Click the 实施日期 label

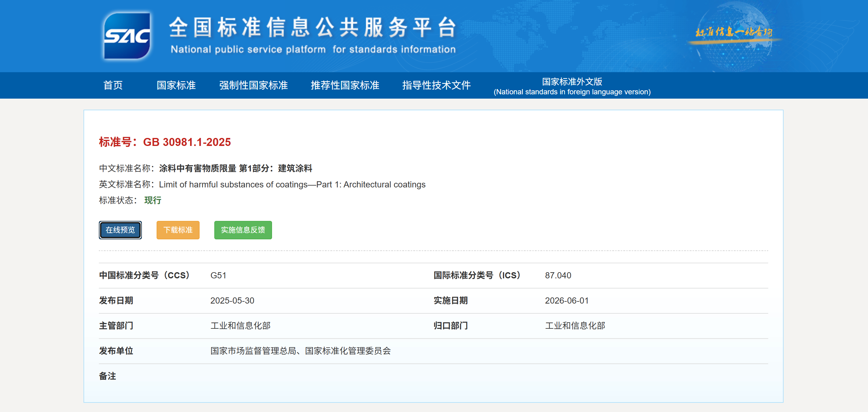(450, 301)
